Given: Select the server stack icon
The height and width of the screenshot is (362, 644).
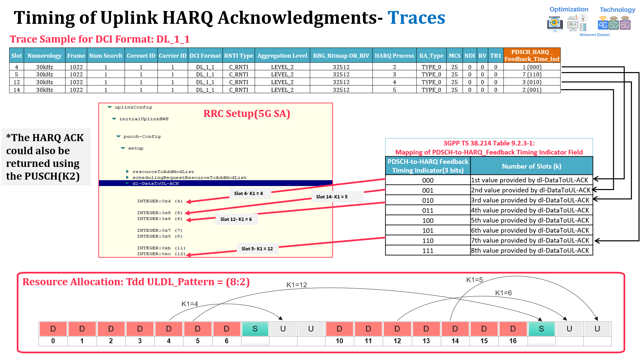Looking at the screenshot, I should pos(583,27).
